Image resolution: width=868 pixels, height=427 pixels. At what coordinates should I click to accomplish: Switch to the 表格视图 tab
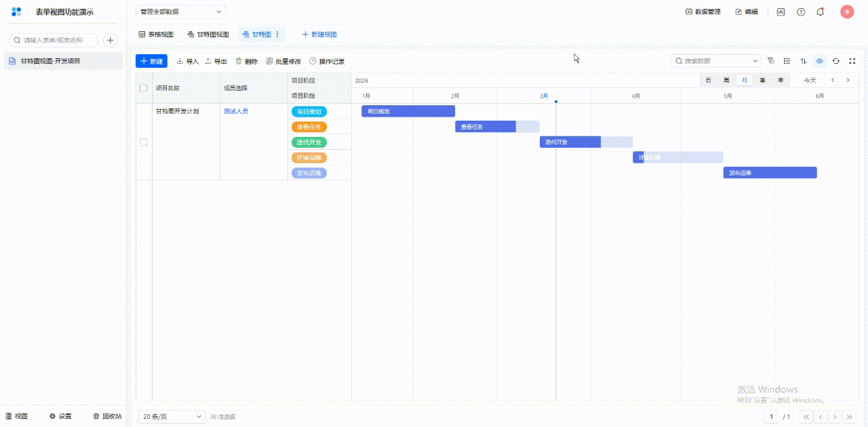click(156, 35)
